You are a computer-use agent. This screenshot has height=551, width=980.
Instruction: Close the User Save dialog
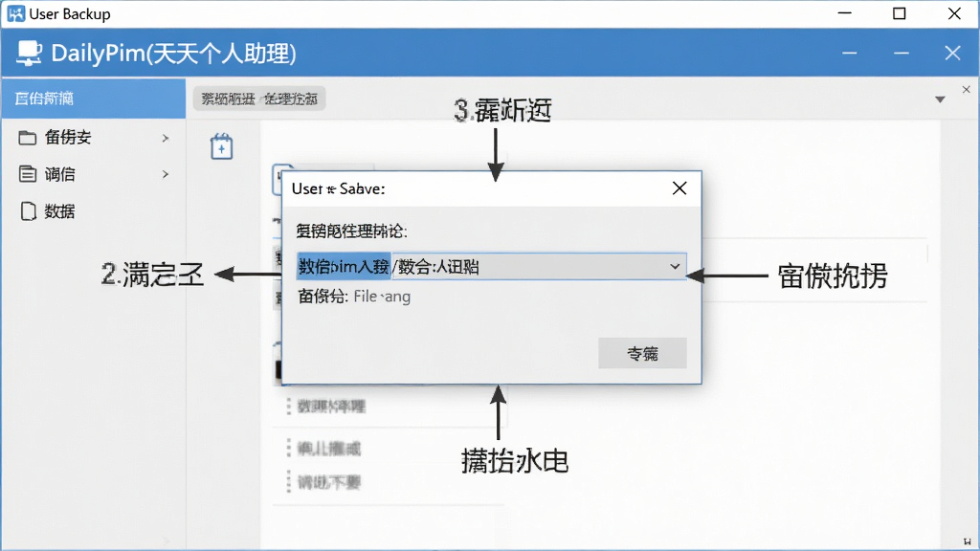coord(679,188)
